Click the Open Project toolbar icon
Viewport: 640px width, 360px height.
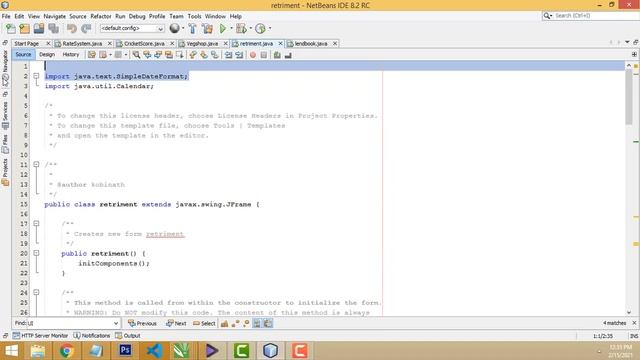(x=39, y=29)
